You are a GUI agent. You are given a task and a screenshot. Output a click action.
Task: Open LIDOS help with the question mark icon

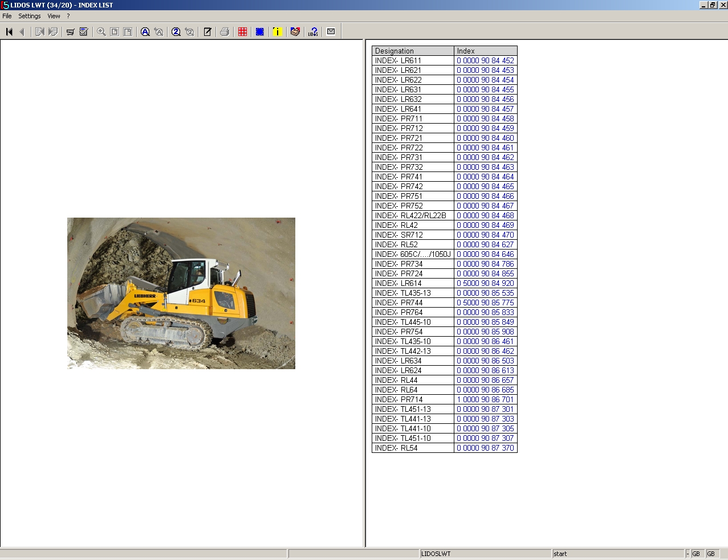(x=313, y=31)
